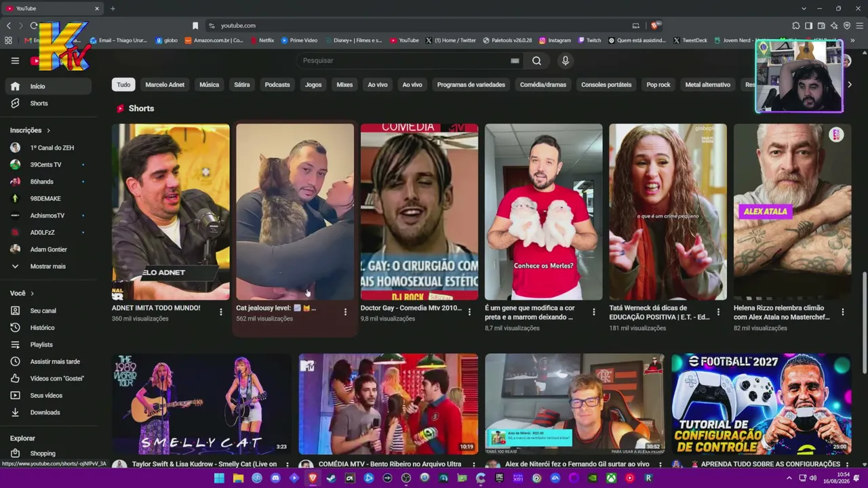Viewport: 868px width, 488px height.
Task: Open the Adam Gontier subscription channel
Action: [48, 249]
